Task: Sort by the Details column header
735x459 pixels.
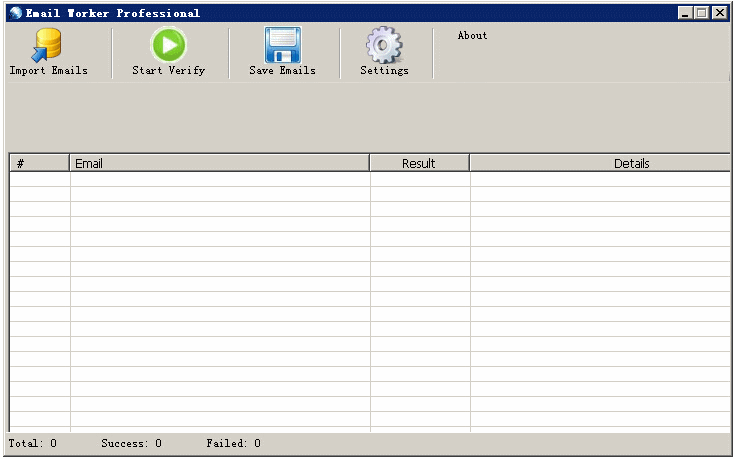Action: click(600, 163)
